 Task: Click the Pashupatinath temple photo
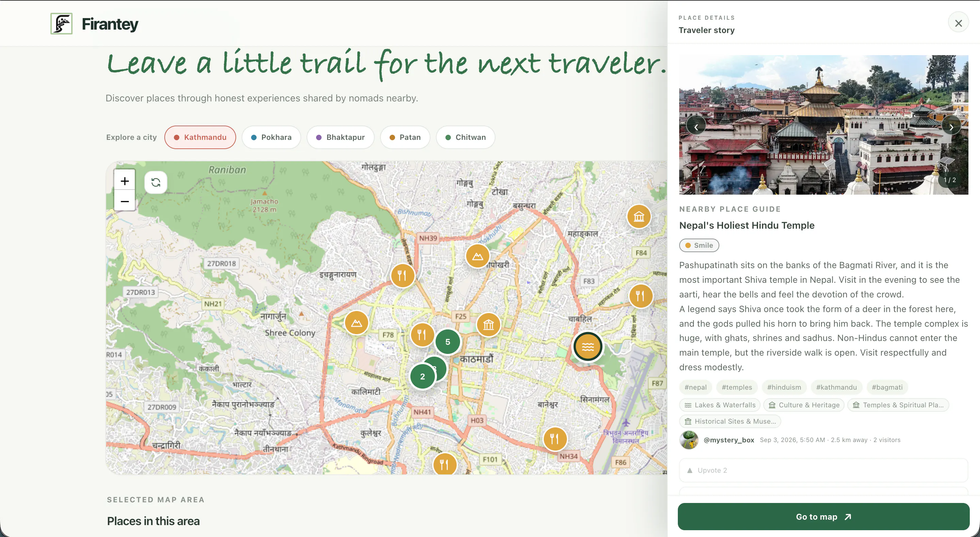coord(823,125)
